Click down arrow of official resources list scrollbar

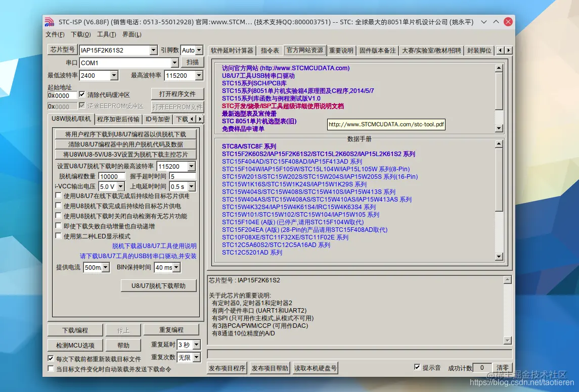point(499,128)
